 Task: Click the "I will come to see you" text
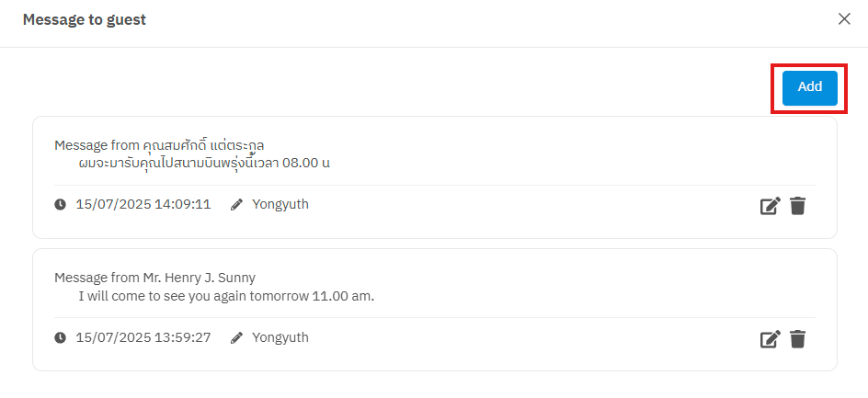click(226, 296)
